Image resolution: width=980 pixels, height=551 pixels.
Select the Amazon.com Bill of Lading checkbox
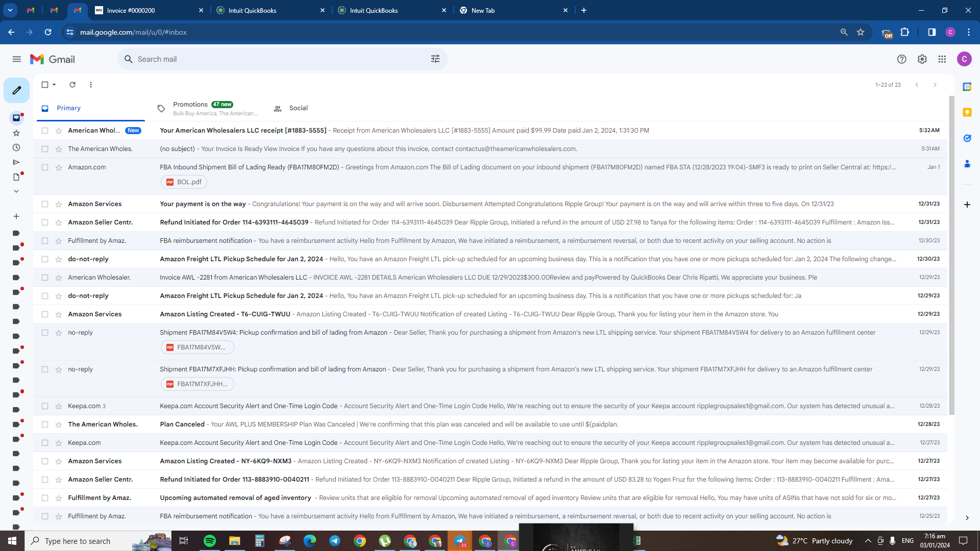pyautogui.click(x=45, y=167)
